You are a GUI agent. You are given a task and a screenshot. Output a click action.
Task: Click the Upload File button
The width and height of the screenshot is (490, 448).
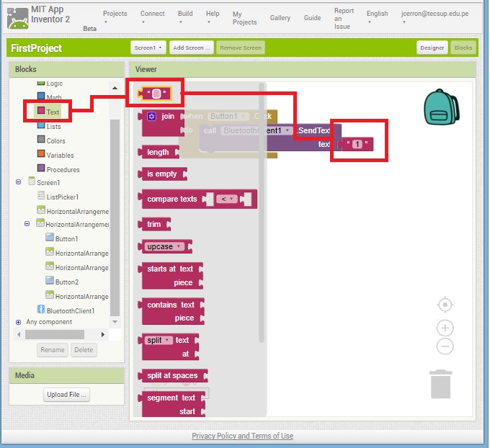66,395
